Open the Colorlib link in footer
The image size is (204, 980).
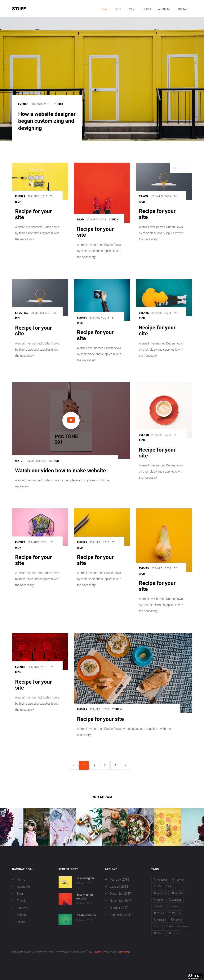[x=97, y=952]
